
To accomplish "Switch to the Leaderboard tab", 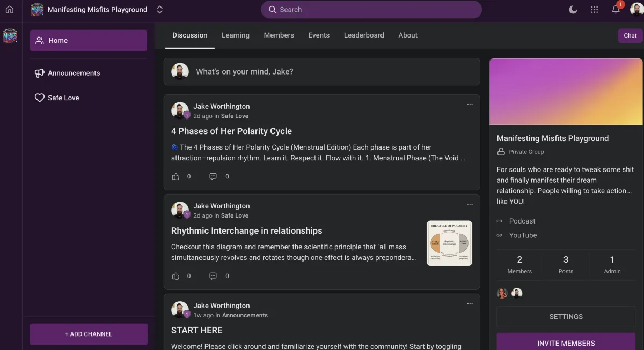I will tap(364, 35).
